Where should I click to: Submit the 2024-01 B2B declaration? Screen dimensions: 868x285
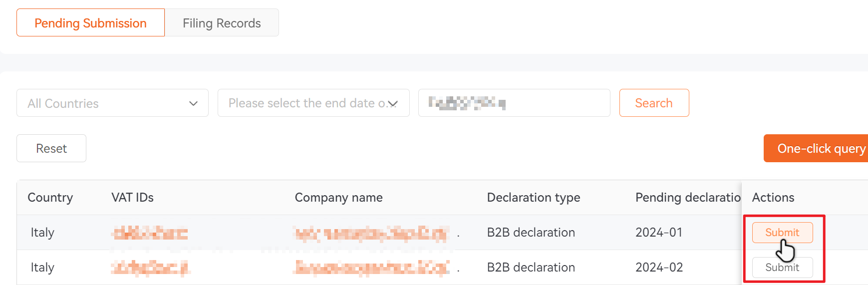point(782,233)
